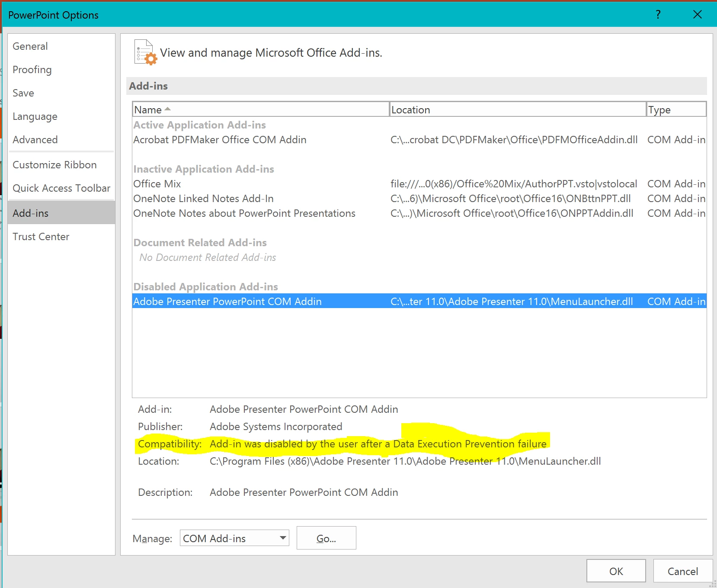Open the Advanced options category

pyautogui.click(x=61, y=140)
